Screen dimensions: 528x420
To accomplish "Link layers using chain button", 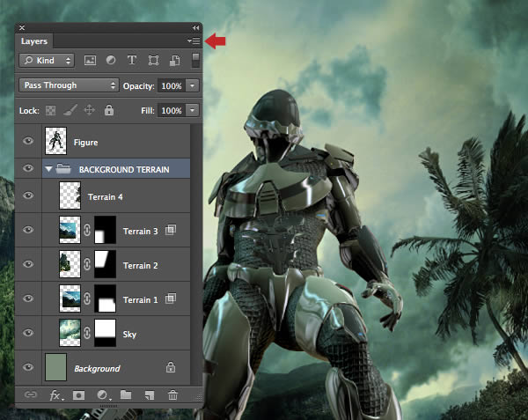I will 30,394.
